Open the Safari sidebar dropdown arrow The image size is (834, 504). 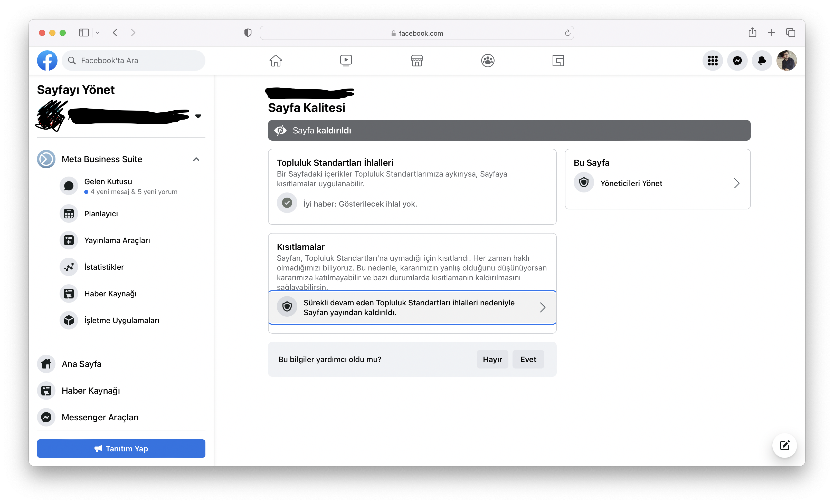click(98, 33)
